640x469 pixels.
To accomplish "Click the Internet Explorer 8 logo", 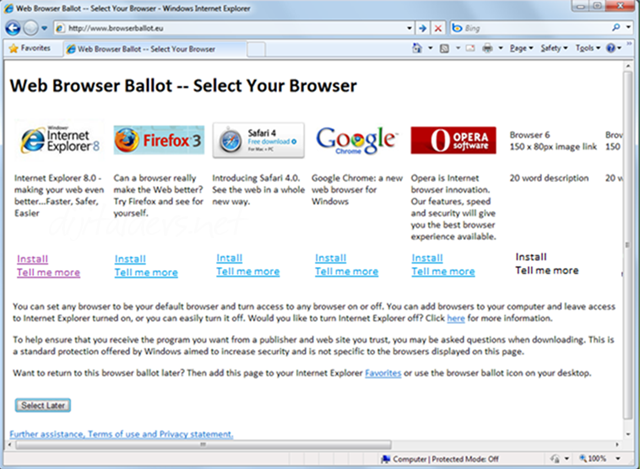I will (60, 140).
